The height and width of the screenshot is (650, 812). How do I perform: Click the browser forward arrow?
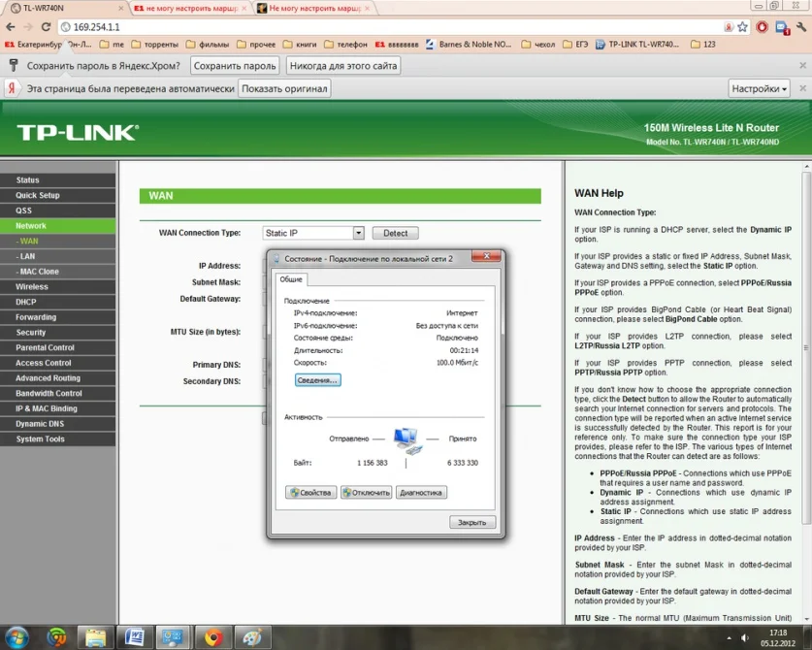(x=28, y=27)
